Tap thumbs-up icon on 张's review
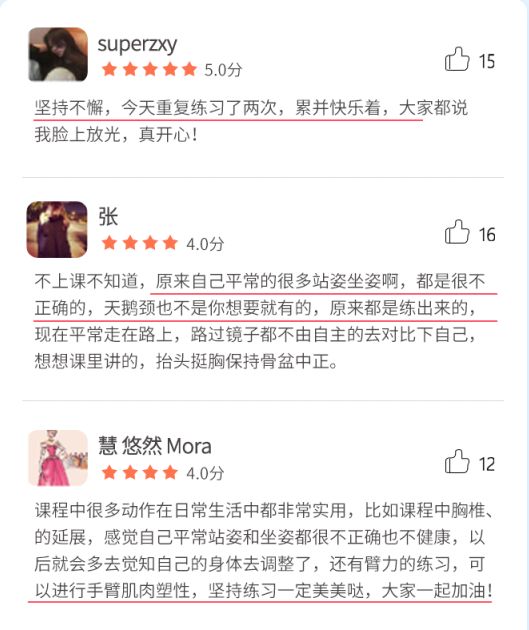The width and height of the screenshot is (529, 630). (457, 232)
